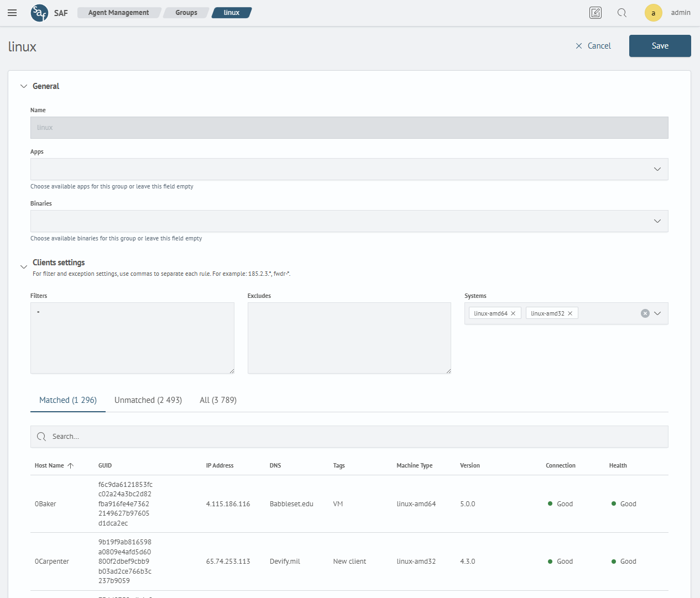Image resolution: width=700 pixels, height=598 pixels.
Task: Switch to the Unmatched (2 493) tab
Action: click(148, 400)
